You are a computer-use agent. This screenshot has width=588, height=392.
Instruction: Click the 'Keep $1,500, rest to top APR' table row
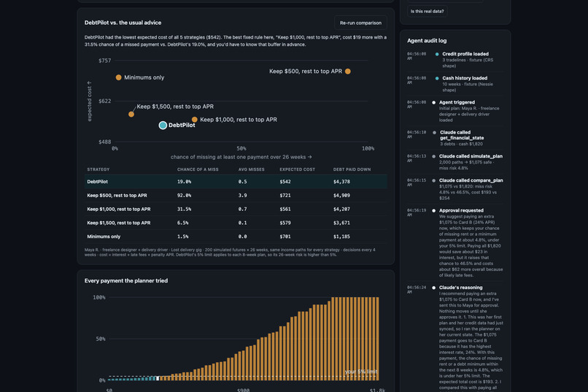click(236, 223)
